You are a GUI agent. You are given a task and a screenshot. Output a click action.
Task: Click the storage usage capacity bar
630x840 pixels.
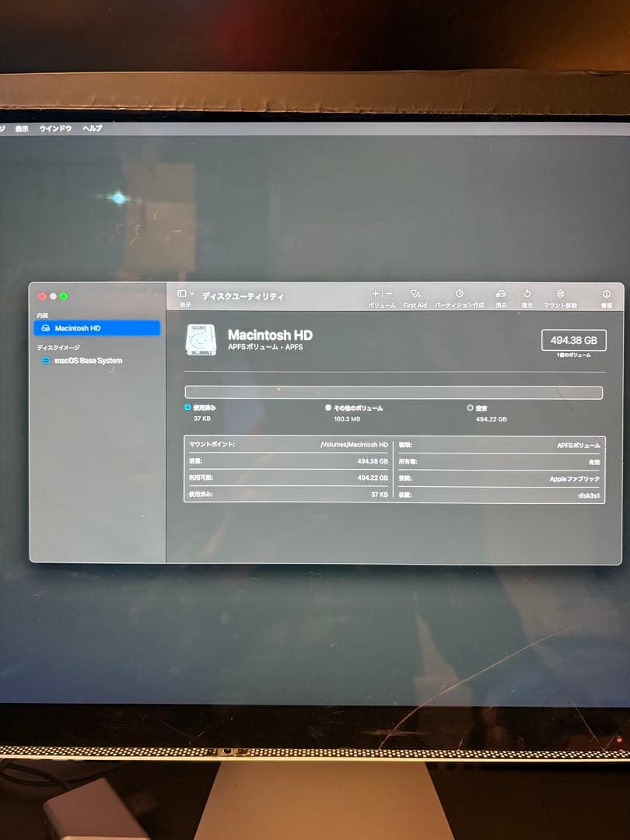tap(393, 390)
